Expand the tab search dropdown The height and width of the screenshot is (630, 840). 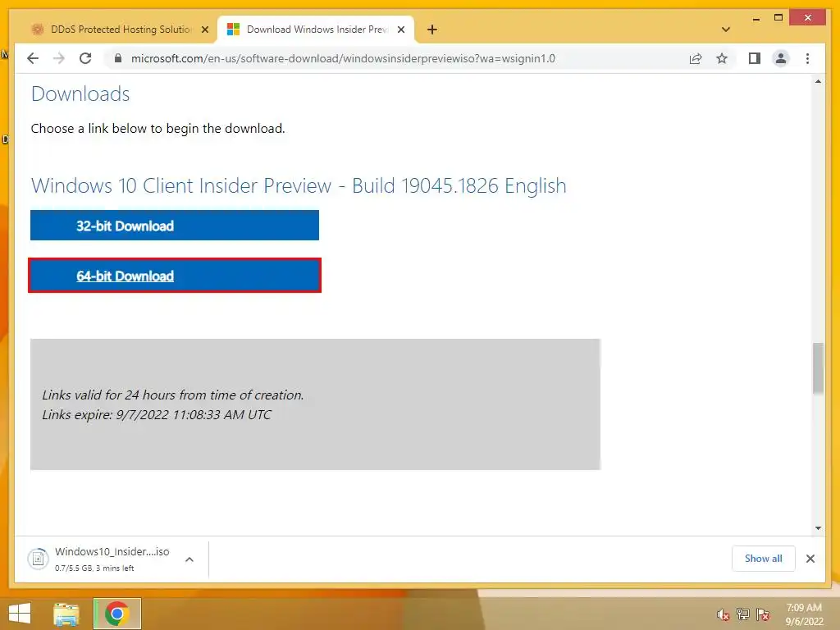(x=725, y=30)
